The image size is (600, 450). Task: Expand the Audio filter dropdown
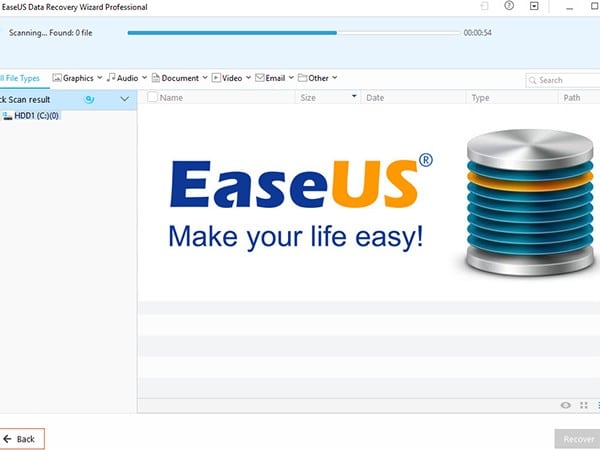click(145, 78)
